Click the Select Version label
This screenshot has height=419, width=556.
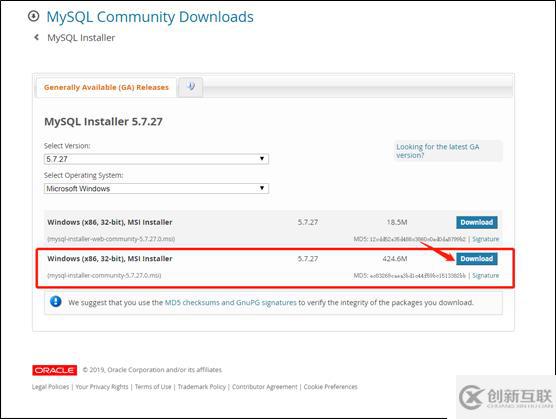click(67, 146)
